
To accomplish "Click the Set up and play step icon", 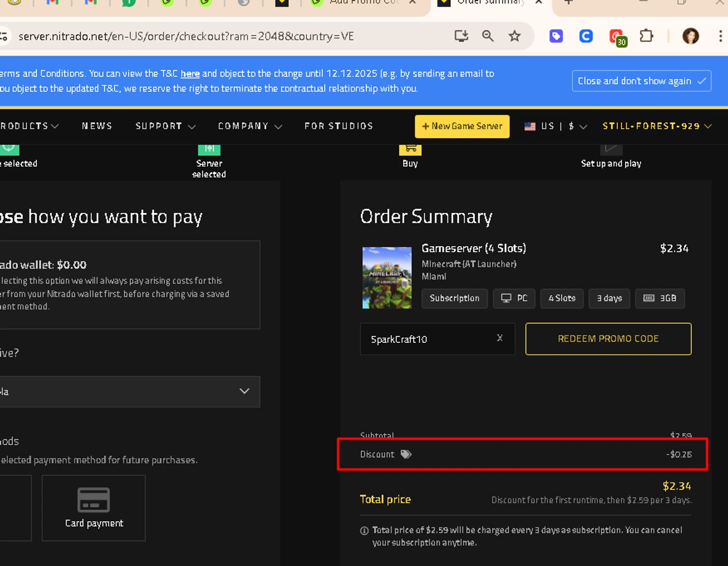I will click(611, 149).
